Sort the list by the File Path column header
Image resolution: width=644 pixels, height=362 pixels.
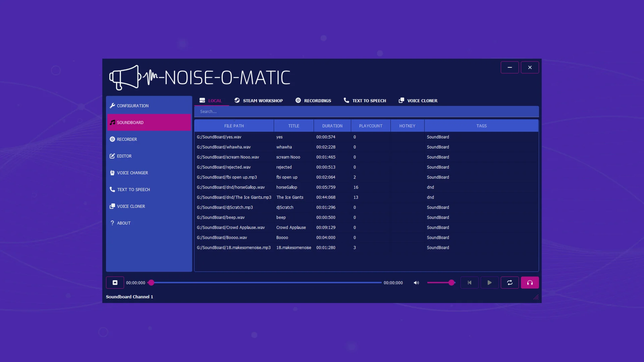click(x=234, y=126)
